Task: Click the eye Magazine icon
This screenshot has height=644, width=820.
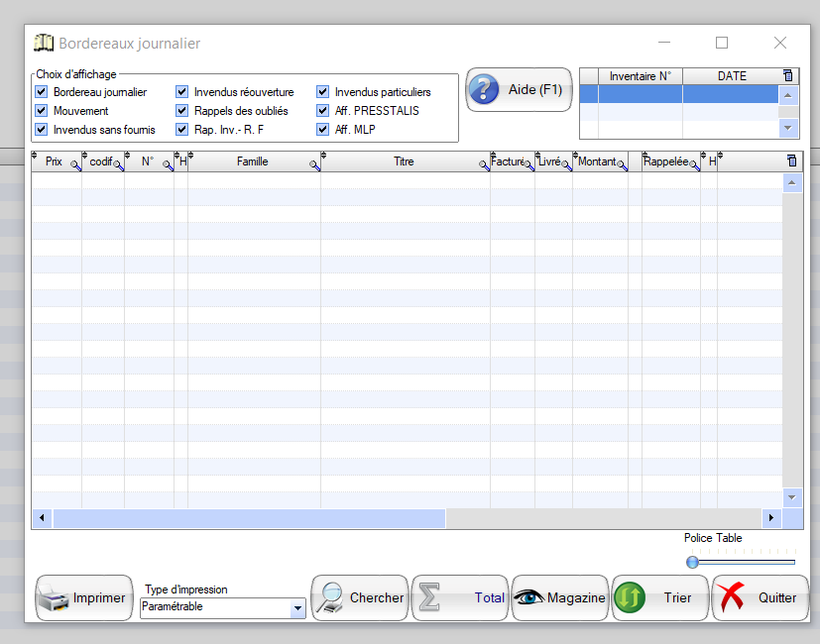Action: (529, 598)
